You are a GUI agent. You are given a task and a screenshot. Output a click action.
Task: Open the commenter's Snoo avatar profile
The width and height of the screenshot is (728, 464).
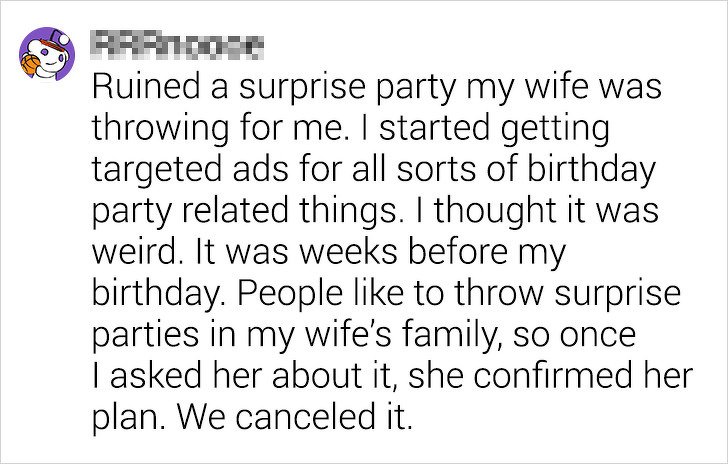46,54
